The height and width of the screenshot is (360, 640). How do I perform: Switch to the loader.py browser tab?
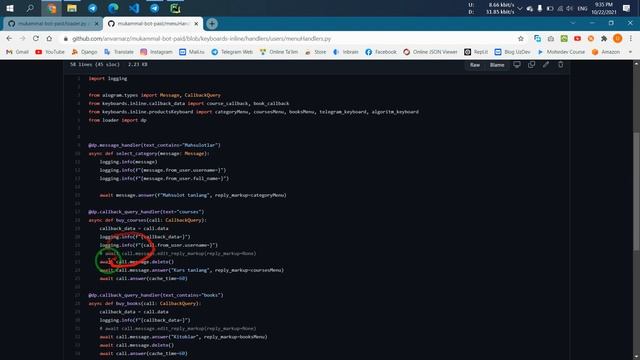(x=53, y=24)
